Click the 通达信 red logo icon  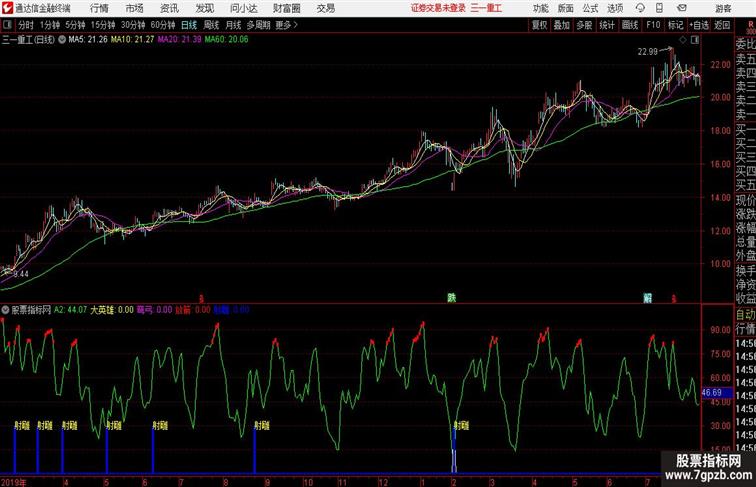point(7,8)
